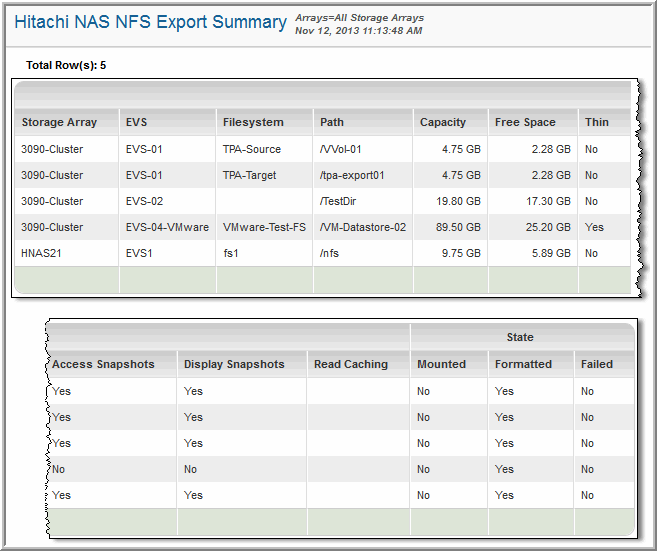The image size is (657, 551).
Task: Select the Thin column header
Action: pos(596,122)
